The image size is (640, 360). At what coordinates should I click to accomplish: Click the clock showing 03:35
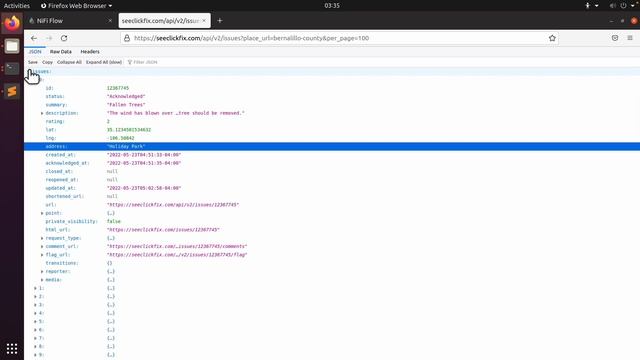tap(332, 6)
